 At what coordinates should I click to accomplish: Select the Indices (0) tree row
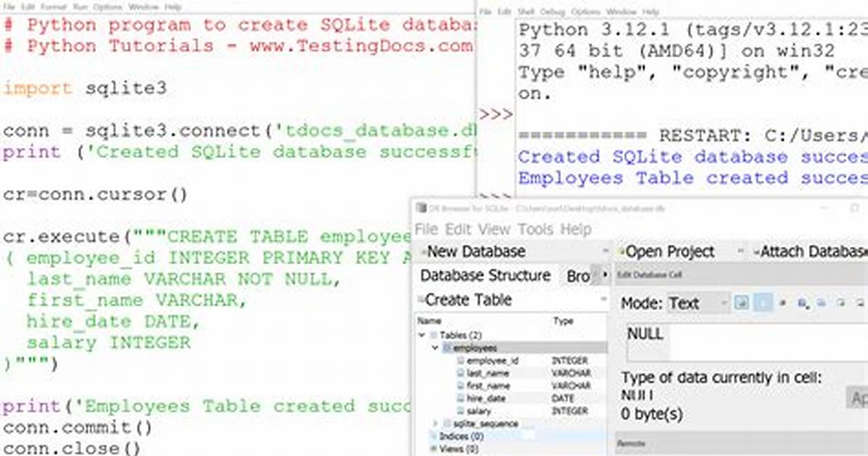click(511, 436)
